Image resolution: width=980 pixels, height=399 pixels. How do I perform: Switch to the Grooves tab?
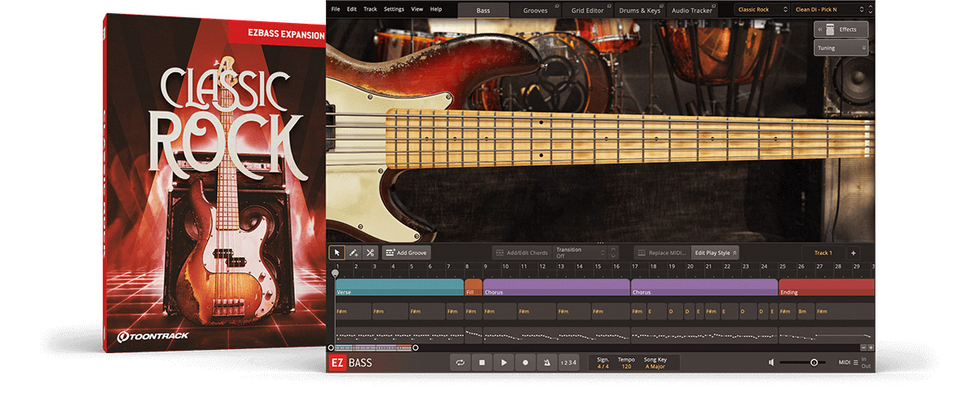[x=536, y=10]
